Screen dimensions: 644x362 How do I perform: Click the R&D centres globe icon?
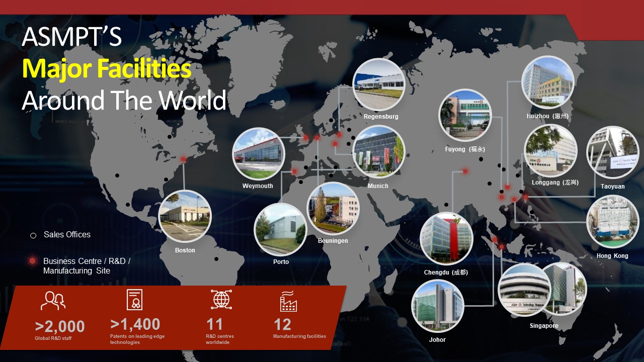point(221,300)
